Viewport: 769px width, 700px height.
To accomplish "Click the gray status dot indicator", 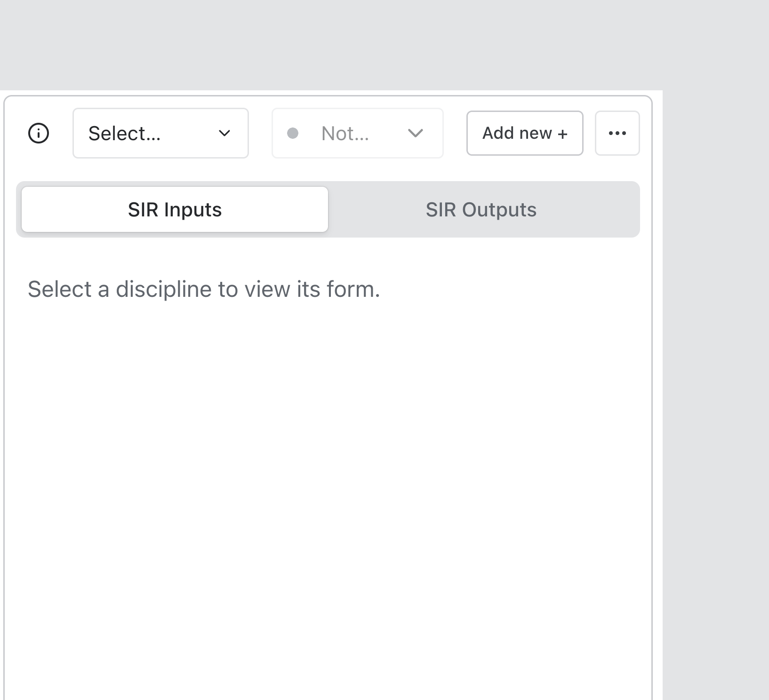I will 293,133.
